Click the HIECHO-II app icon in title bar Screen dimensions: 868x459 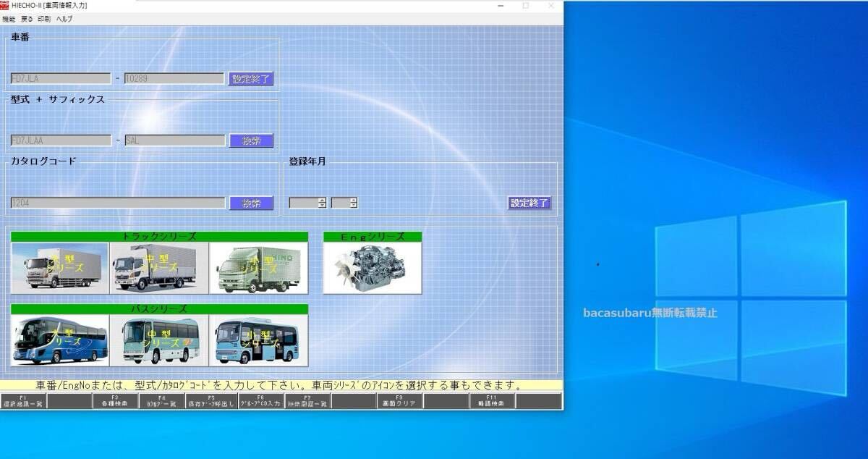[x=4, y=5]
